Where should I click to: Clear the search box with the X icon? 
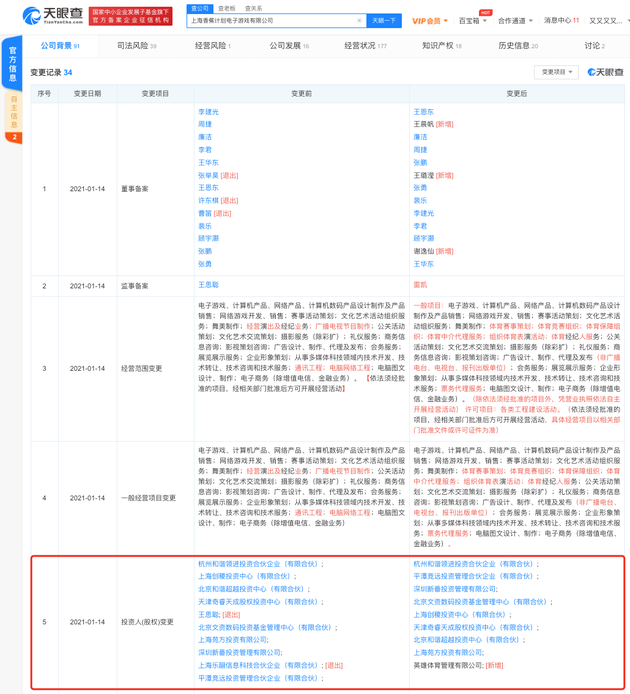click(359, 20)
